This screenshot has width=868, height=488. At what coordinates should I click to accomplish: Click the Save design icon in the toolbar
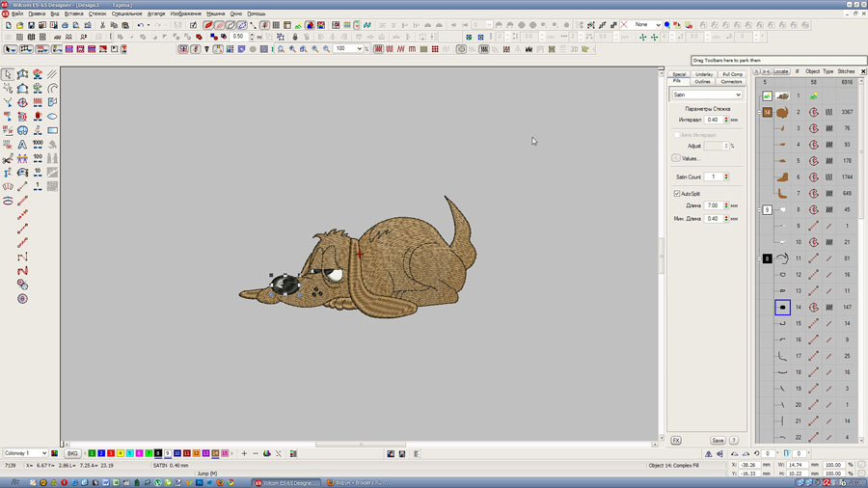(31, 26)
